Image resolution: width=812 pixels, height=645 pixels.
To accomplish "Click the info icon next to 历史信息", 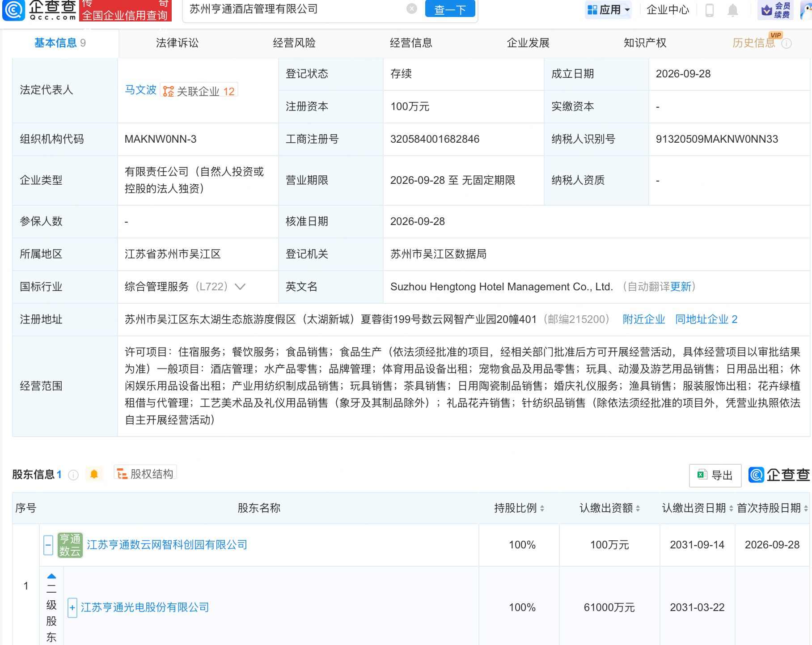I will pyautogui.click(x=787, y=43).
